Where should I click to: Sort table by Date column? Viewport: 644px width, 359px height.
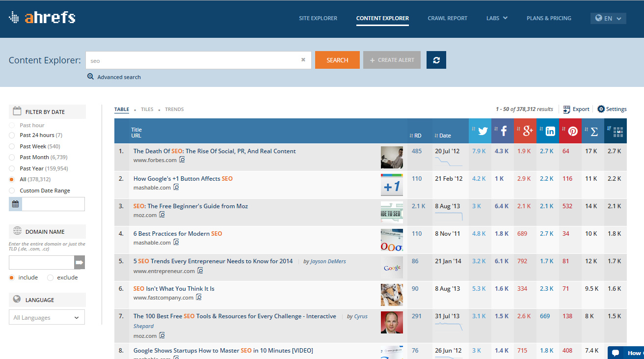pos(443,136)
